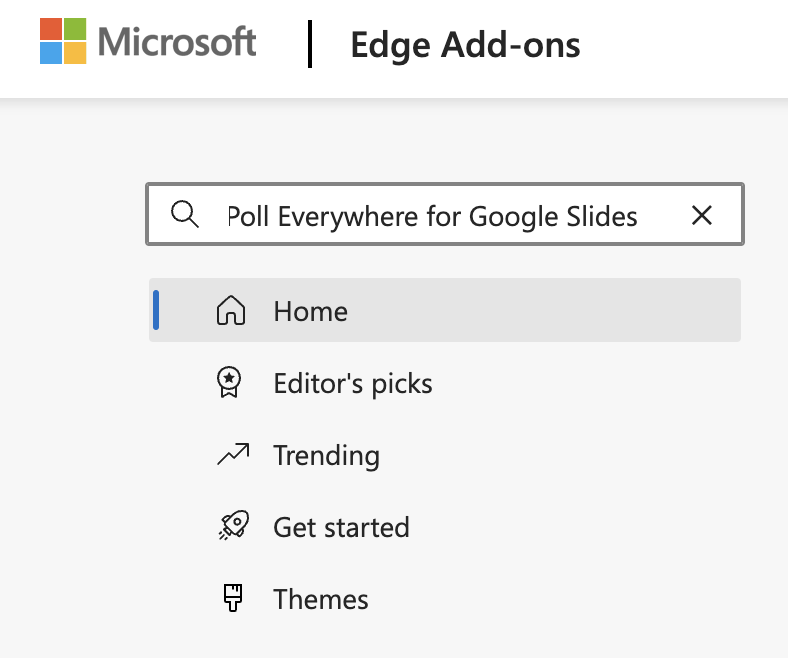Go to the Trending text label
788x658 pixels.
coord(327,456)
